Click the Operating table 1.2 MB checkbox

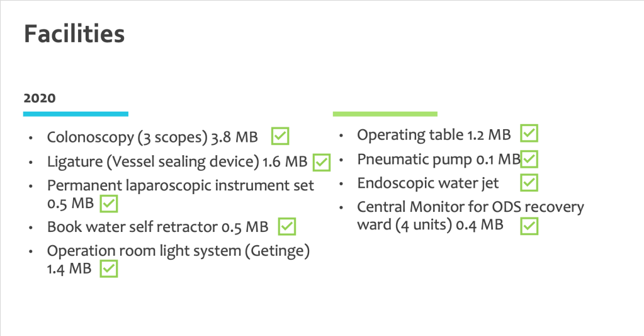tap(529, 134)
